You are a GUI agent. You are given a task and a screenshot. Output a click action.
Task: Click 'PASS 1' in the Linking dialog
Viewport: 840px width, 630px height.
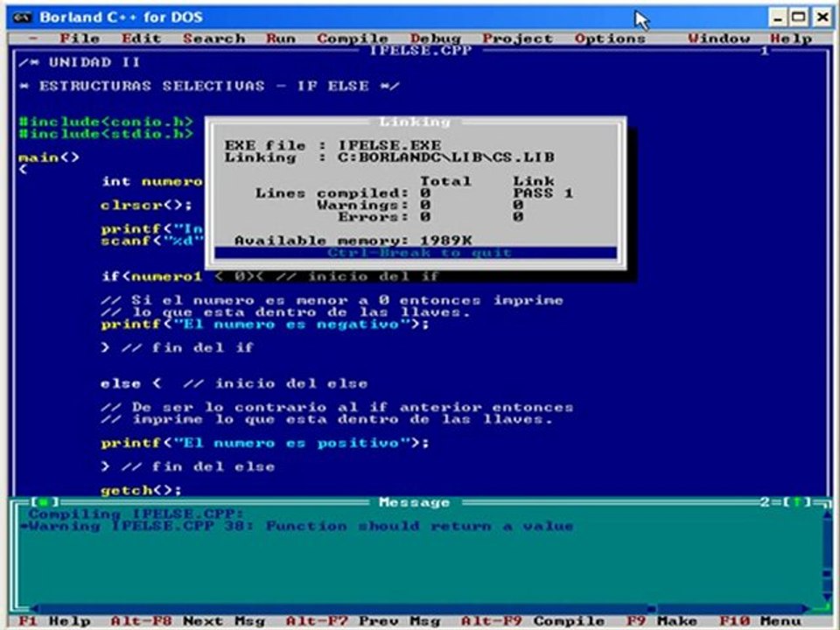[543, 192]
